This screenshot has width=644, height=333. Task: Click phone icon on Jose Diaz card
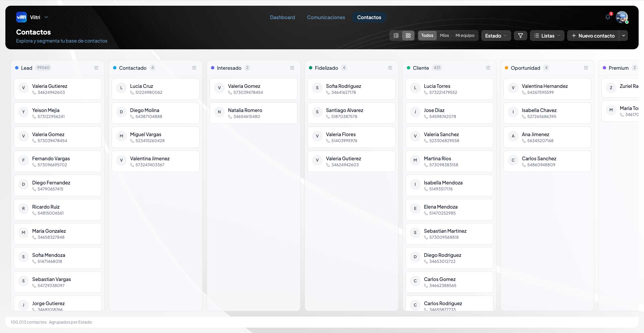pos(426,117)
